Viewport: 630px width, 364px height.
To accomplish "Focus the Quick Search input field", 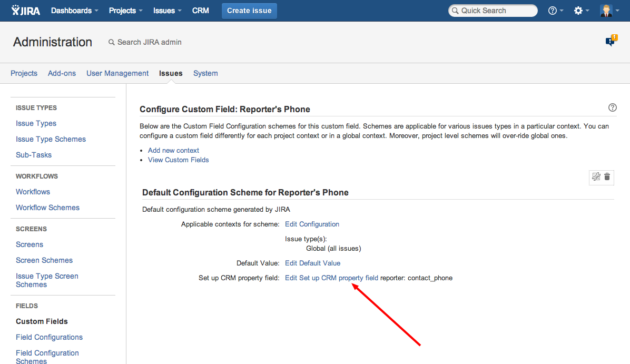I will click(x=495, y=11).
